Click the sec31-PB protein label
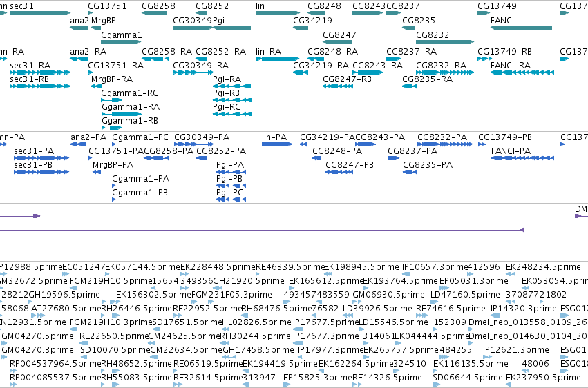 pos(33,165)
